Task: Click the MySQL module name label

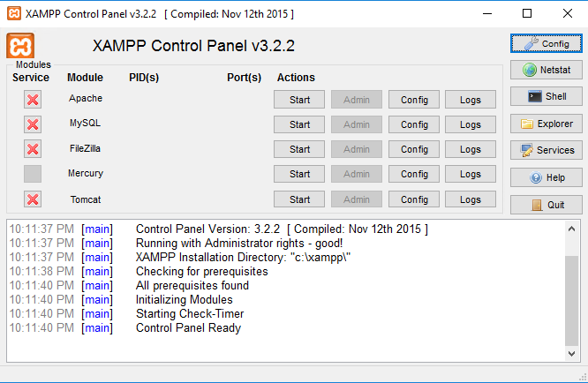Action: pos(85,123)
